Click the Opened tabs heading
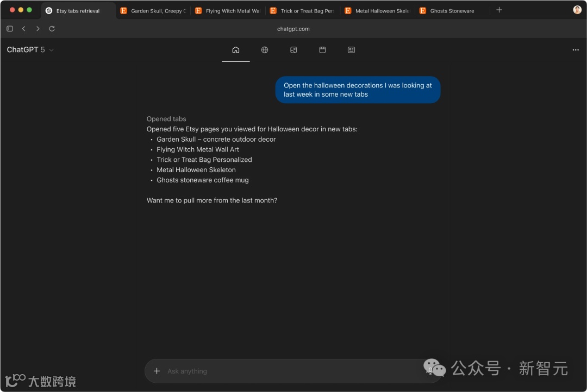Screen dimensions: 587x392 pyautogui.click(x=166, y=119)
